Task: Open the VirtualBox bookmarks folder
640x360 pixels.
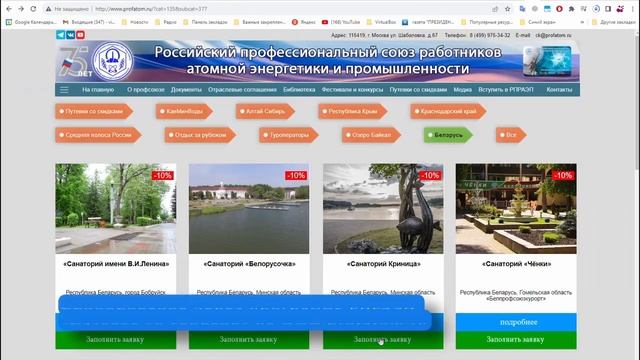Action: [381, 22]
